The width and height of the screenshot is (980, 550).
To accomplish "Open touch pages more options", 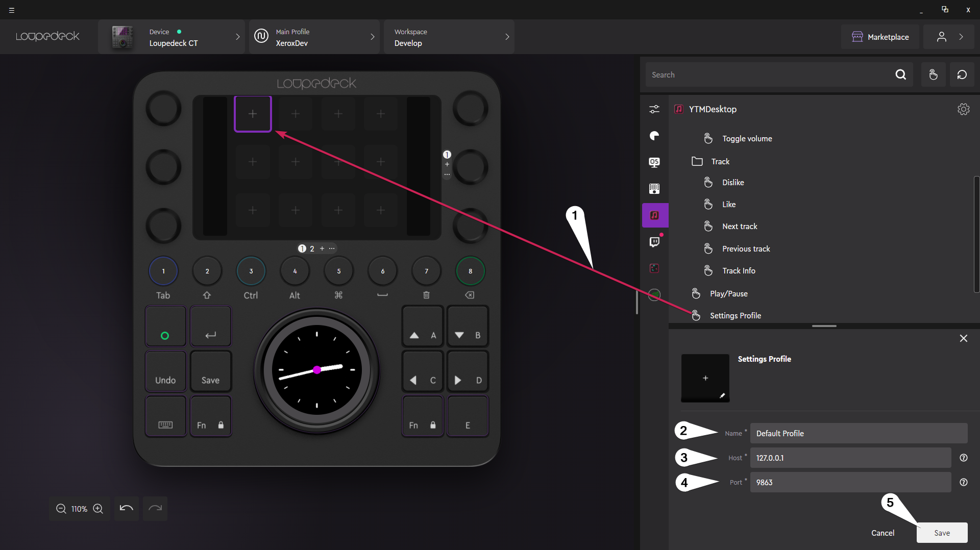I will tap(332, 248).
